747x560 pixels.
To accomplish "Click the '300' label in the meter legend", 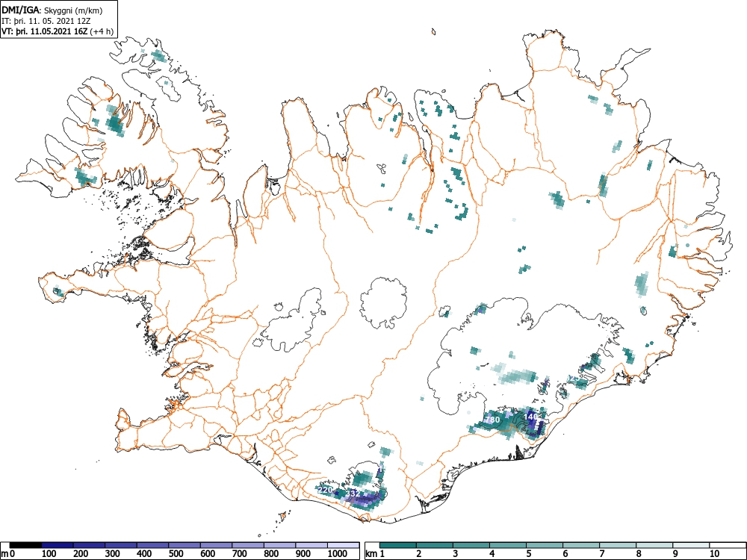I will click(x=113, y=554).
